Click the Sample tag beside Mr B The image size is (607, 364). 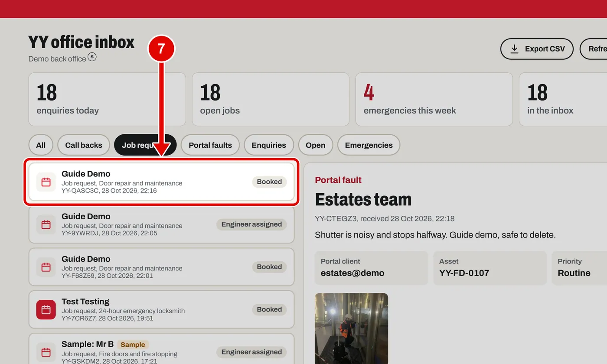coord(133,344)
